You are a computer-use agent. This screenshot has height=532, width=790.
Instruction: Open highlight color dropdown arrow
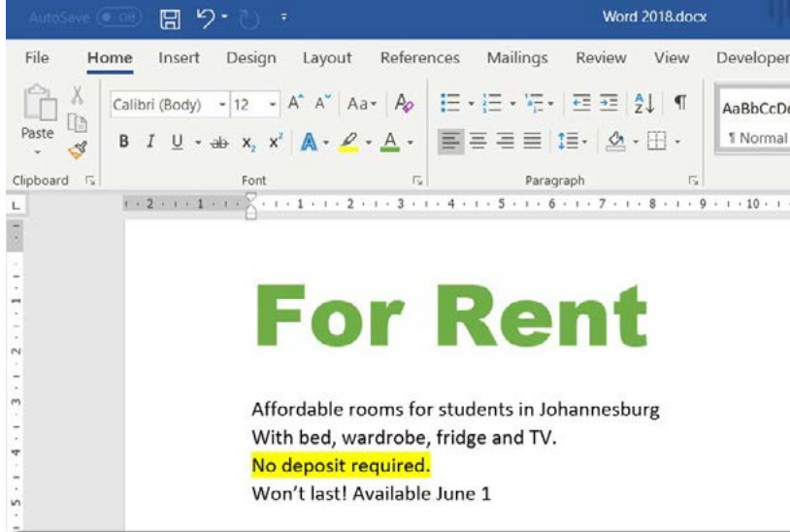368,143
